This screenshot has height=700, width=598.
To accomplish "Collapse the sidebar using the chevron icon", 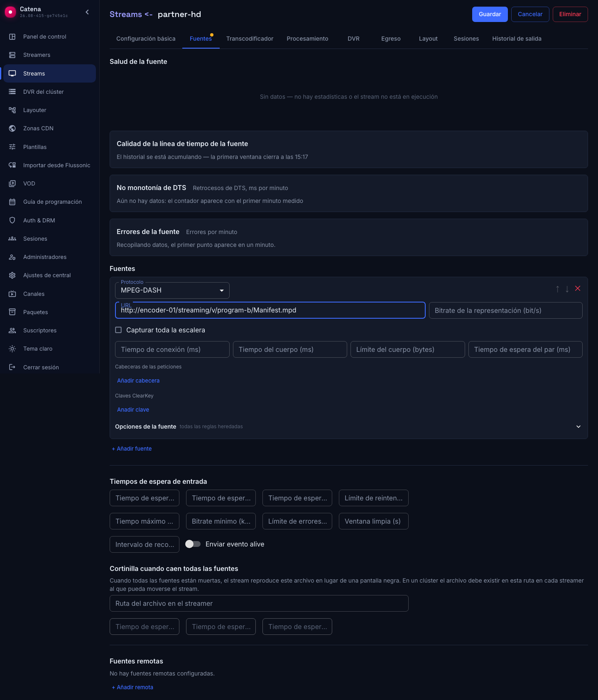I will (x=87, y=12).
